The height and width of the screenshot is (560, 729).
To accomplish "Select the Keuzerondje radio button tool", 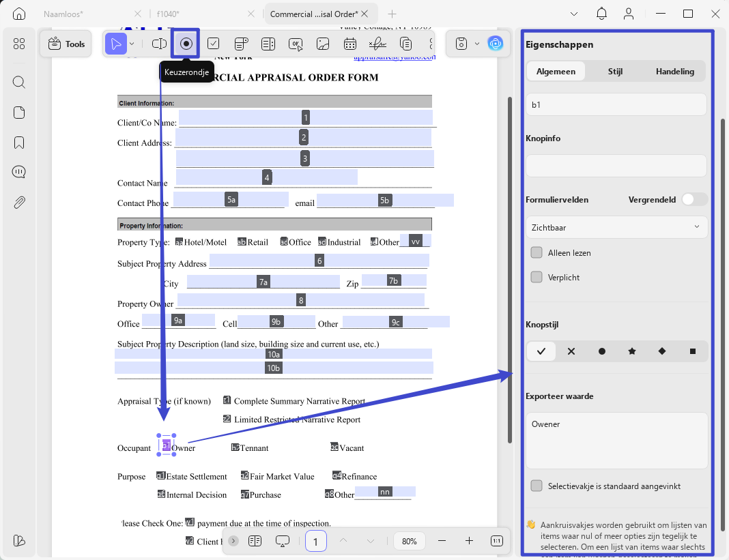I will coord(186,44).
